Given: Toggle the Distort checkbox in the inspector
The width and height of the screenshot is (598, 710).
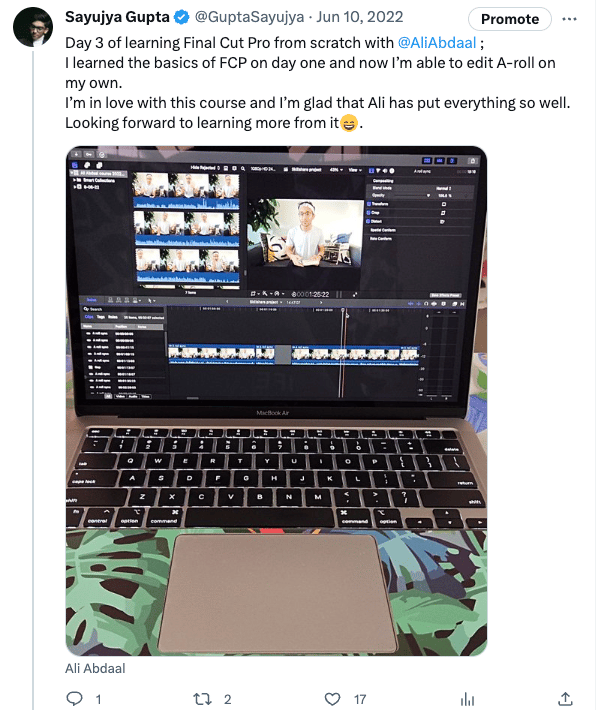Looking at the screenshot, I should [x=369, y=221].
